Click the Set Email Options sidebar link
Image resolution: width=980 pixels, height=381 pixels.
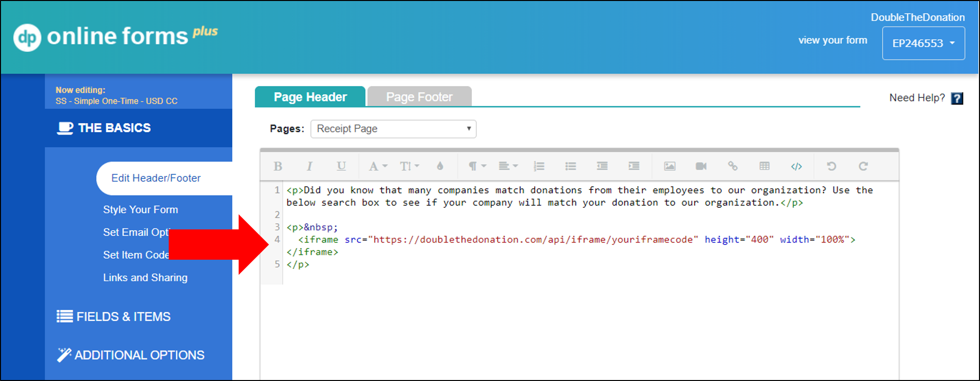(x=136, y=232)
